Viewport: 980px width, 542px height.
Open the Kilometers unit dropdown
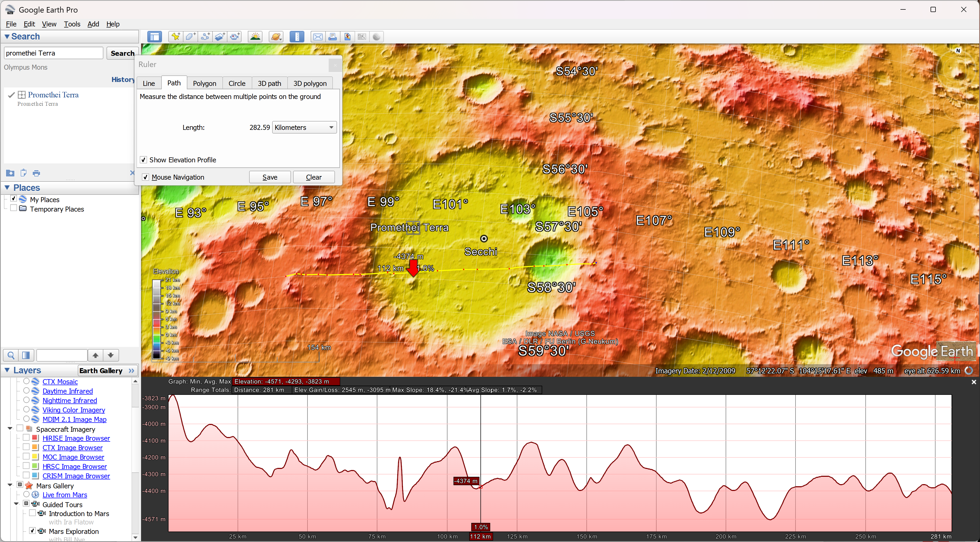click(304, 128)
